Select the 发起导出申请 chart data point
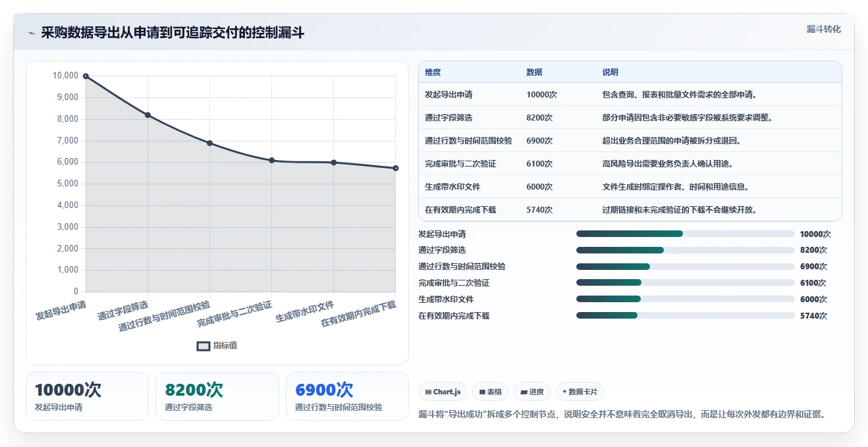Screen dimensions: 868x447 86,76
